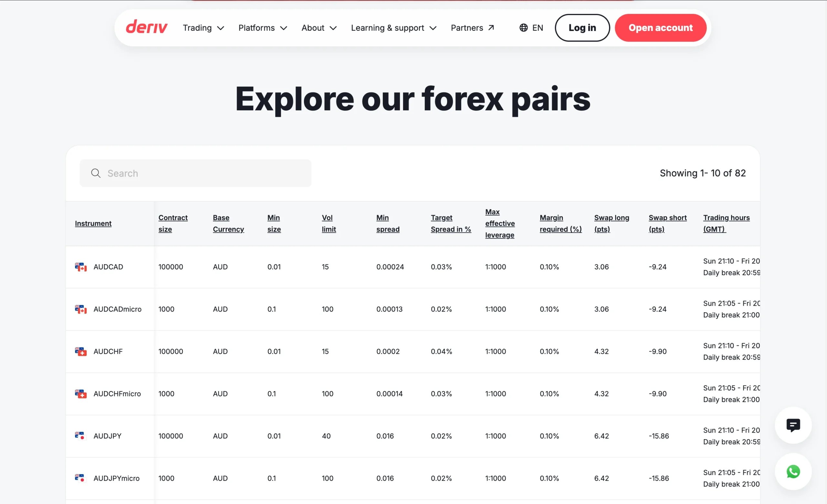Screen dimensions: 827x504
Task: Click AUDCHFmicro trading hours cell
Action: [731, 394]
